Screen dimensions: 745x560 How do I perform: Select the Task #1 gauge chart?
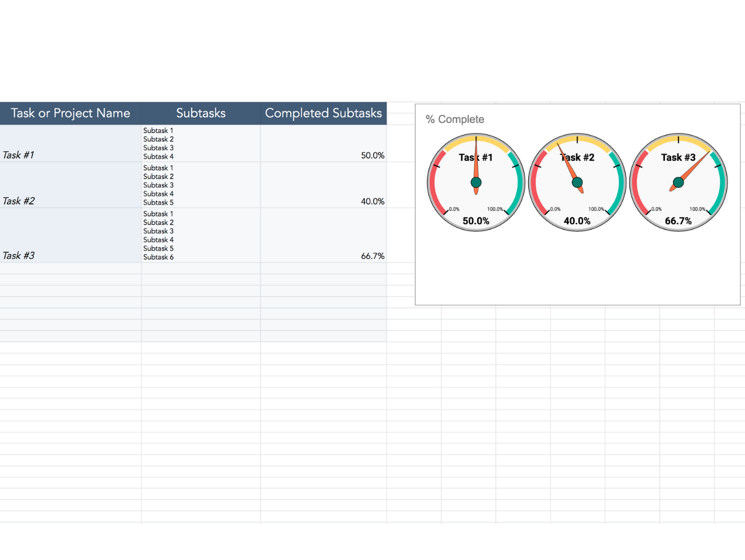pos(476,182)
